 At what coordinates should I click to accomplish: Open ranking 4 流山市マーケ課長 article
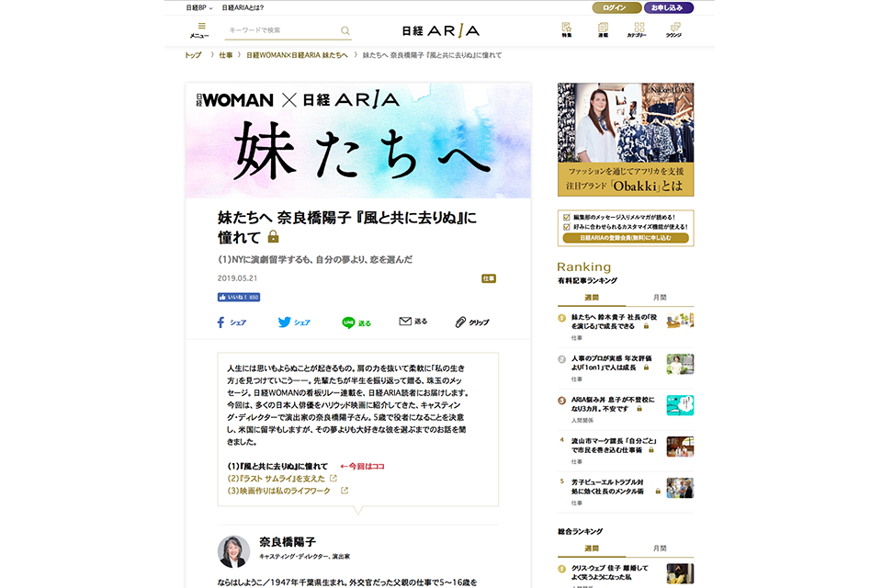pyautogui.click(x=614, y=445)
